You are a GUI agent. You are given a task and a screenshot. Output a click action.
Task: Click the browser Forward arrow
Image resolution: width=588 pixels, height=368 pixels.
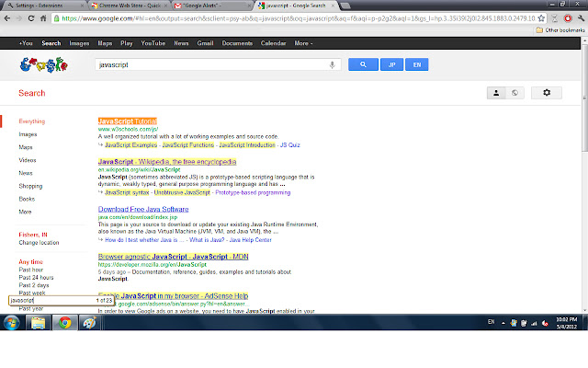pyautogui.click(x=18, y=18)
